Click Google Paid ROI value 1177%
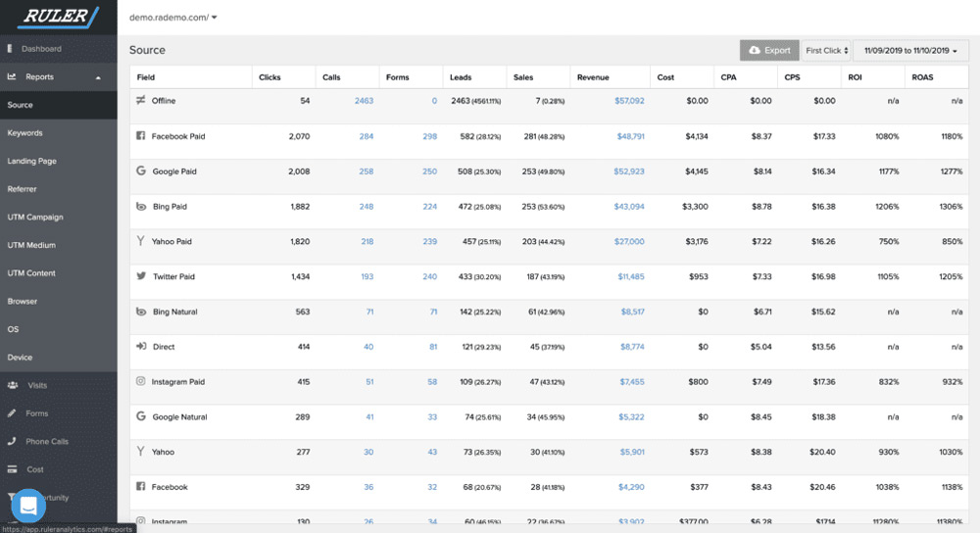980x533 pixels. (x=889, y=171)
